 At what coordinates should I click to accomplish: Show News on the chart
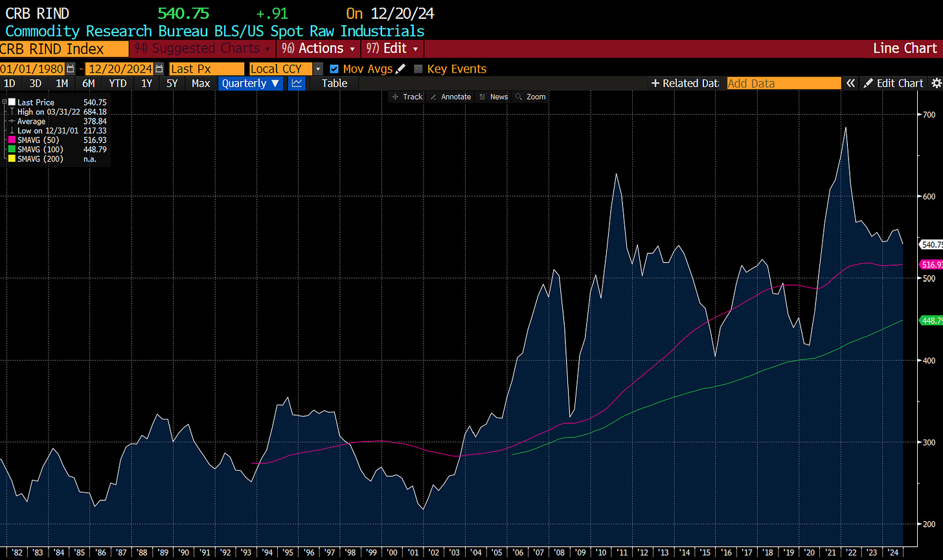494,96
